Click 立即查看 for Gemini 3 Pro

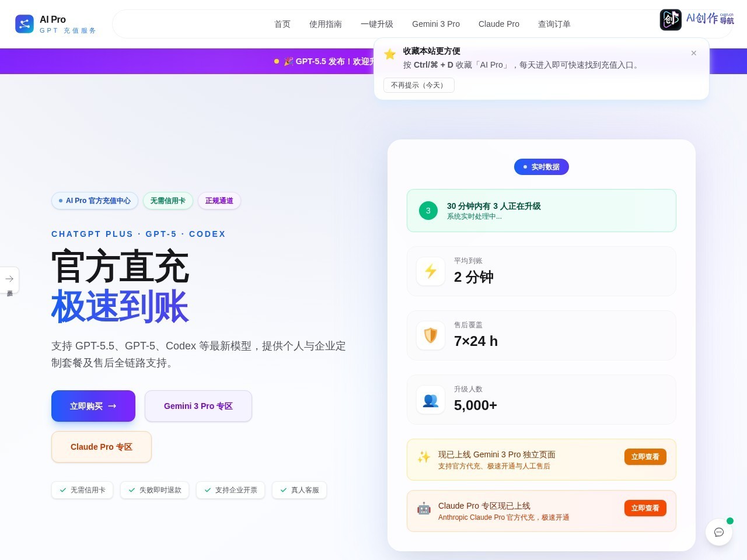point(645,457)
